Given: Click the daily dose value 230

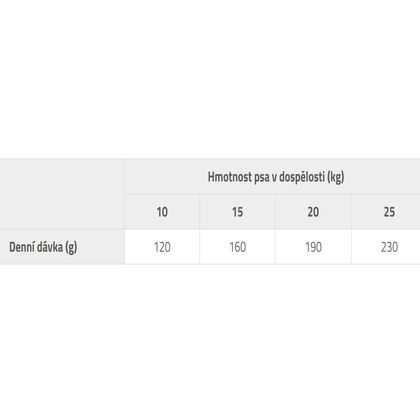Looking at the screenshot, I should point(389,247).
